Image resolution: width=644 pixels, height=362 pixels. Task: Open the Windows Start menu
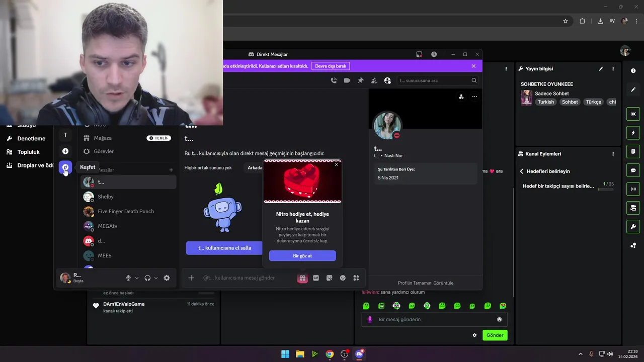tap(285, 354)
